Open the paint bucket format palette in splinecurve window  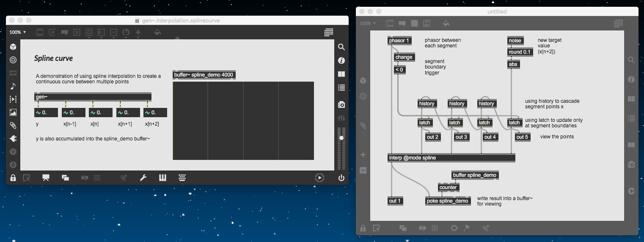click(x=157, y=32)
